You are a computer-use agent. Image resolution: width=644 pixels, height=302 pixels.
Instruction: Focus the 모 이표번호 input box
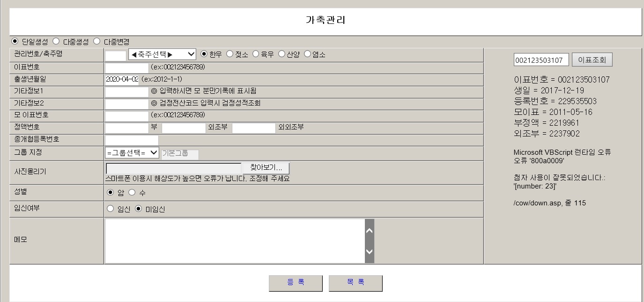coord(126,116)
